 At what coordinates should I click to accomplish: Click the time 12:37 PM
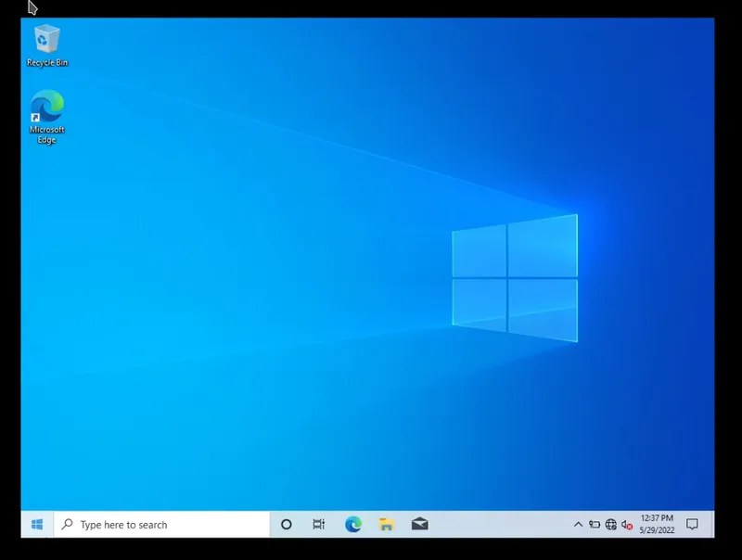tap(656, 517)
